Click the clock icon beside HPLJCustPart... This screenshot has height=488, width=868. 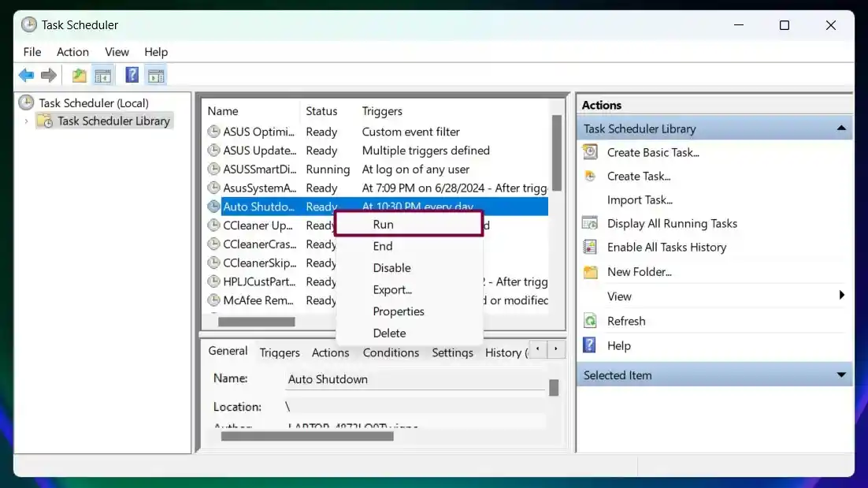click(213, 281)
